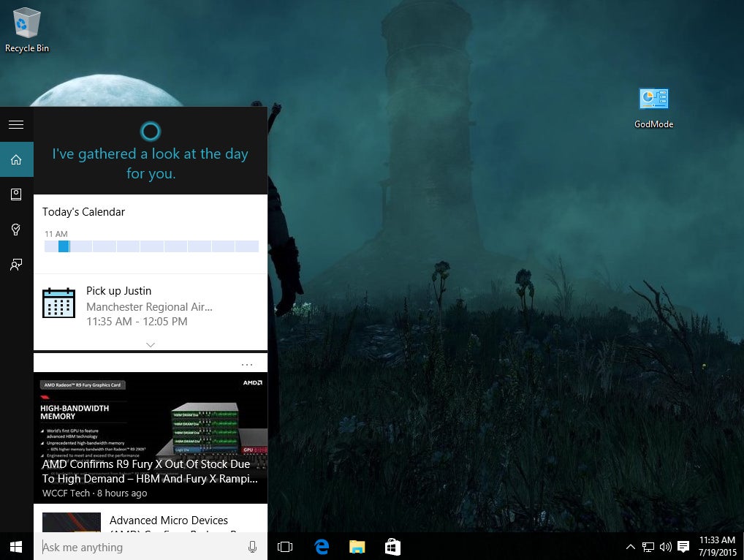Select the GodMode desktop icon

pos(654,108)
